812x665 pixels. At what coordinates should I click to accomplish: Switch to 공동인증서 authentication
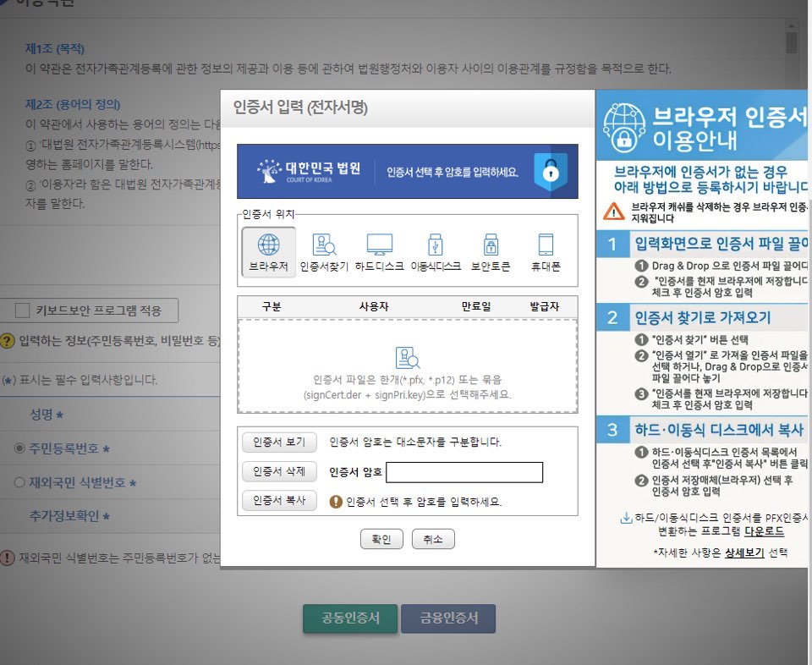349,618
